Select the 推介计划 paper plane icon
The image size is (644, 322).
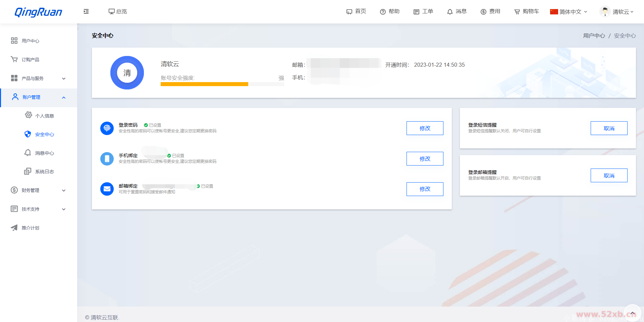pos(14,228)
